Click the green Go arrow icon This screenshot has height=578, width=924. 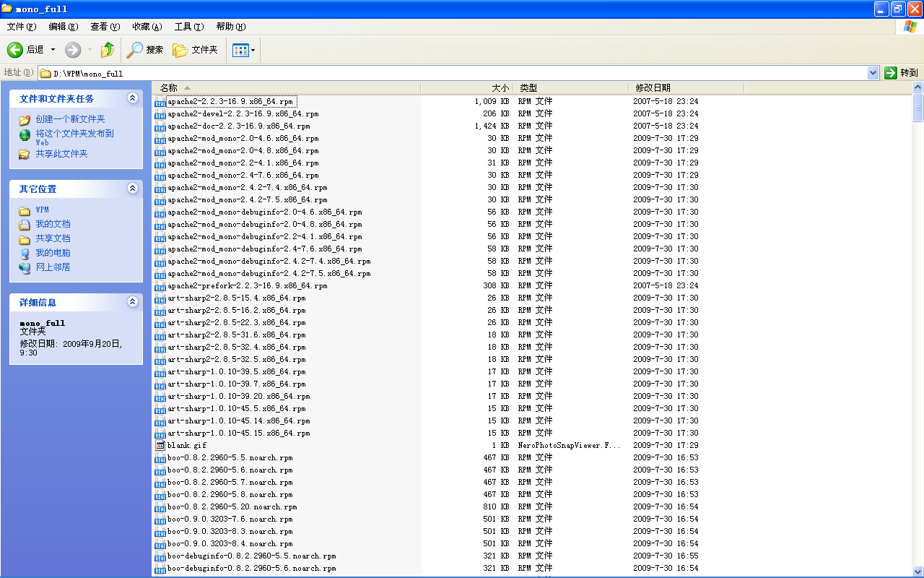point(891,73)
